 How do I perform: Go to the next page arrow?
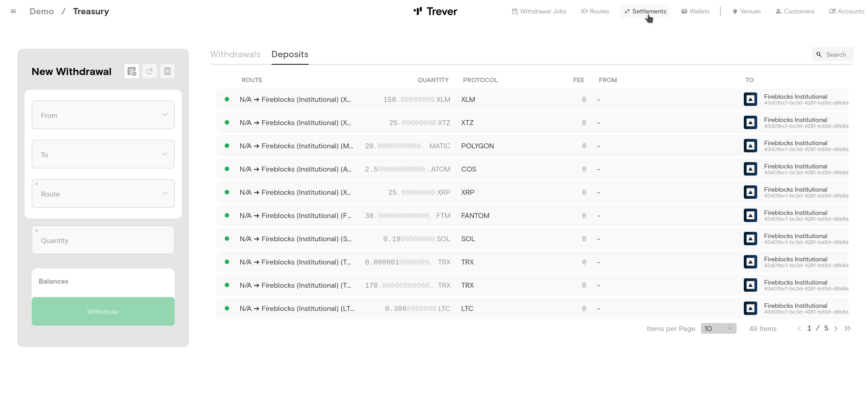836,328
